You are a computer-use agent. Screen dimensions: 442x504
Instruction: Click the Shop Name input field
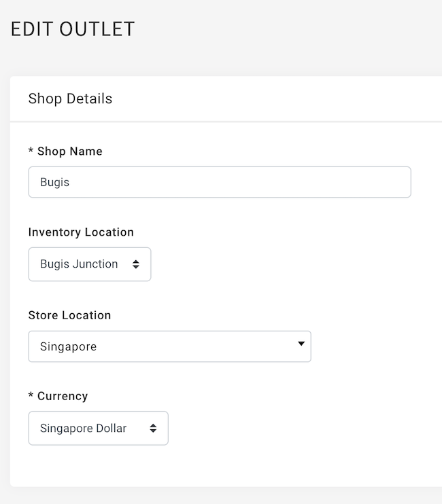click(x=220, y=182)
